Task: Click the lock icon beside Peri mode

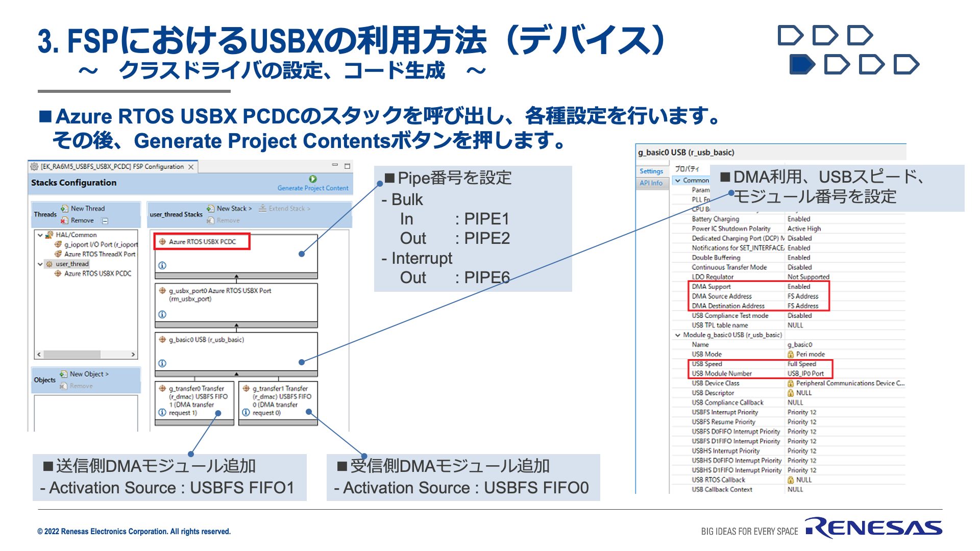Action: [x=791, y=355]
